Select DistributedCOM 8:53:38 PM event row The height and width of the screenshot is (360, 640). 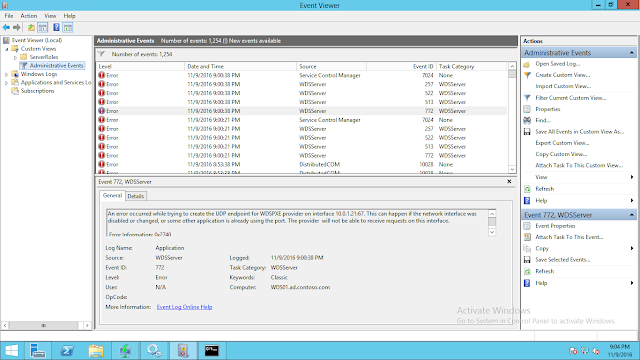tap(302, 164)
